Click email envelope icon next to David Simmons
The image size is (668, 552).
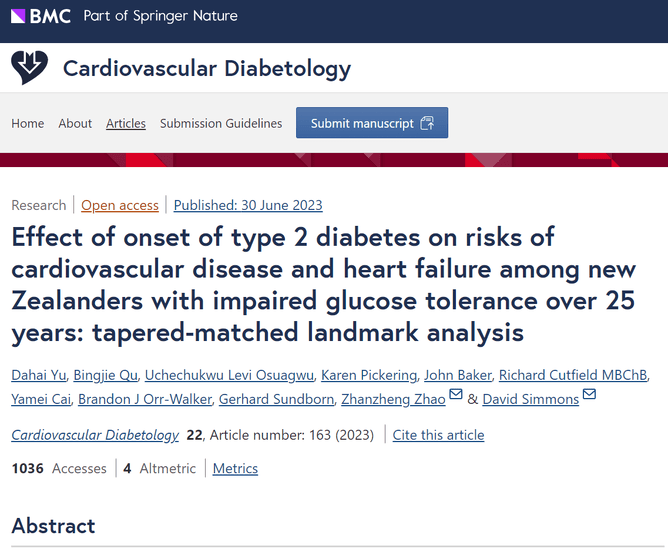click(589, 396)
